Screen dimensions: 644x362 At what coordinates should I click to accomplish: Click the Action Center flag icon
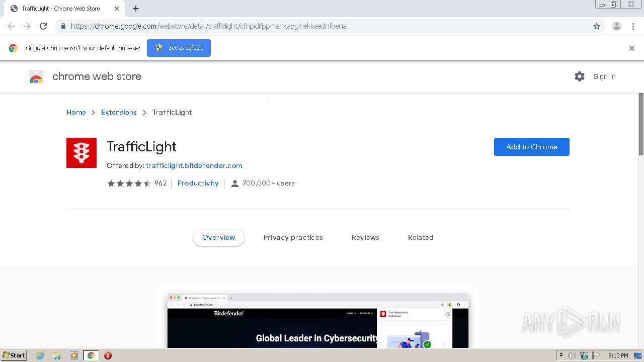596,355
